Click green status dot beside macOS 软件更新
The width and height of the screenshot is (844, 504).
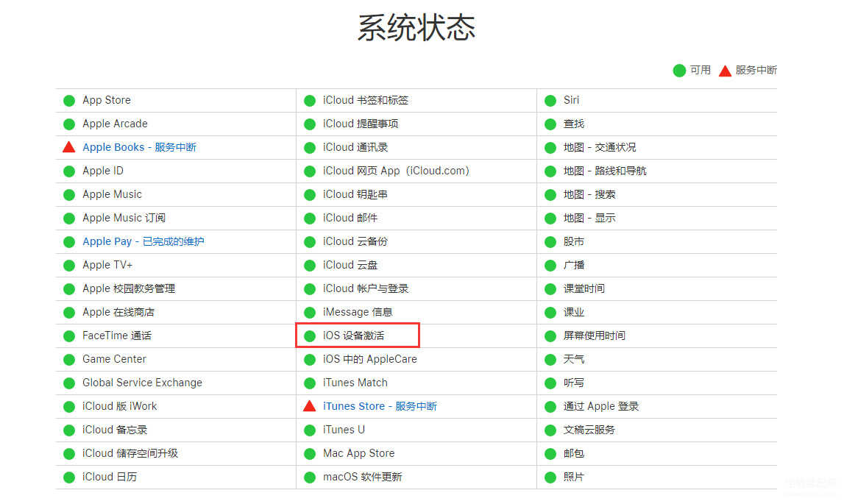point(310,477)
